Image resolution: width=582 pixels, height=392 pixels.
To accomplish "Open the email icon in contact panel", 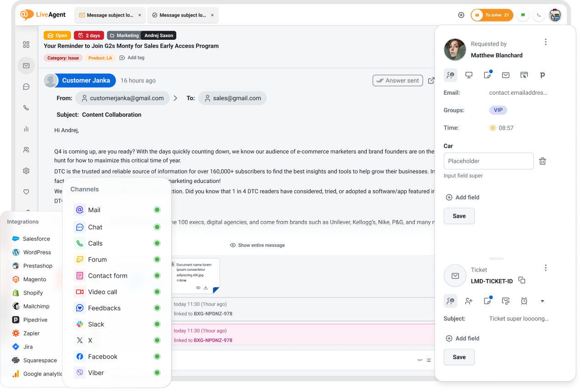I will [x=505, y=75].
